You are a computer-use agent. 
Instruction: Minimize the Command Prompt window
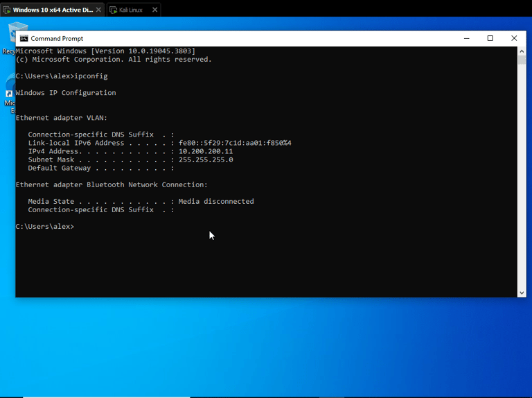point(466,38)
